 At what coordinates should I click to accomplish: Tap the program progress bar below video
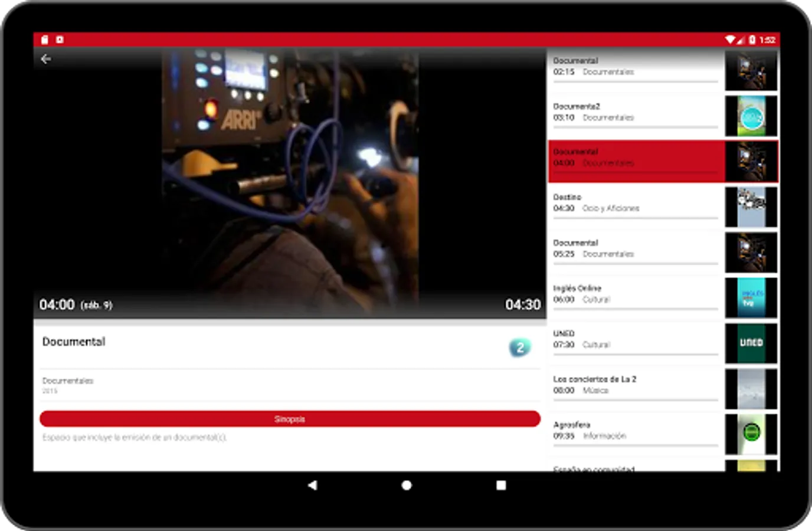(x=290, y=322)
